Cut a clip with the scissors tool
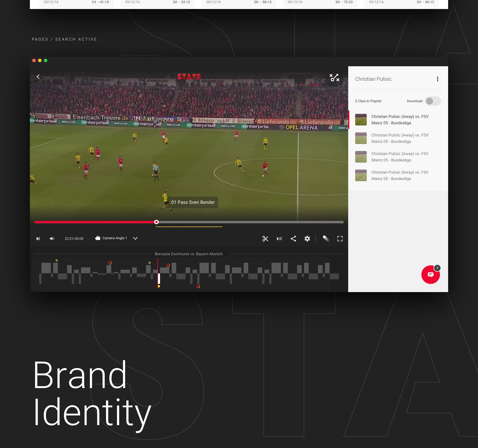Viewport: 478px width, 448px height. 265,239
